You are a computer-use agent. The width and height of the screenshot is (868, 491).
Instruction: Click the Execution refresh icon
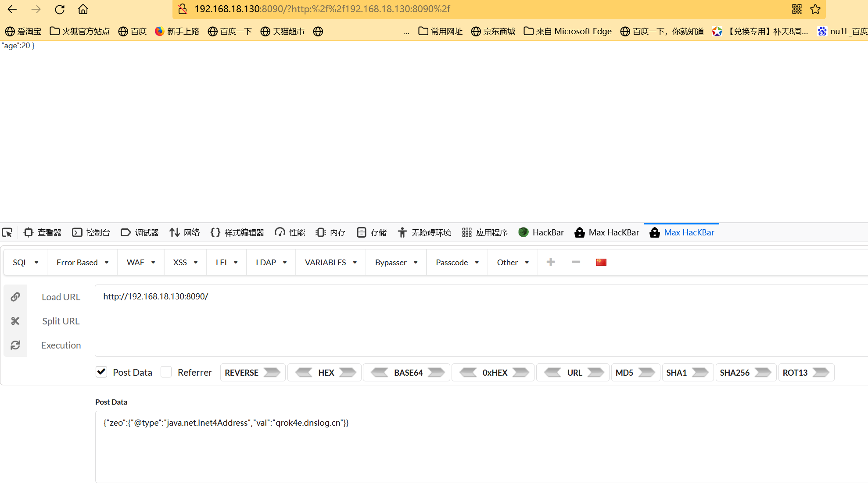tap(15, 345)
